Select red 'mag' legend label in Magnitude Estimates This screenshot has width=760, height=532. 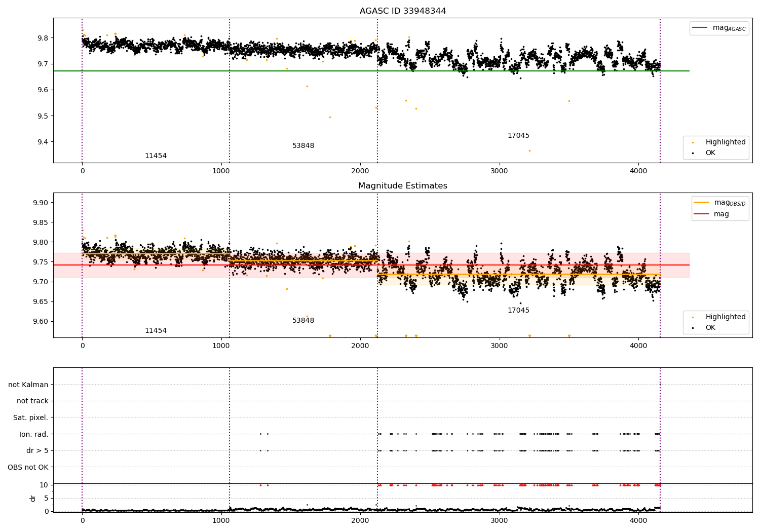pos(721,214)
